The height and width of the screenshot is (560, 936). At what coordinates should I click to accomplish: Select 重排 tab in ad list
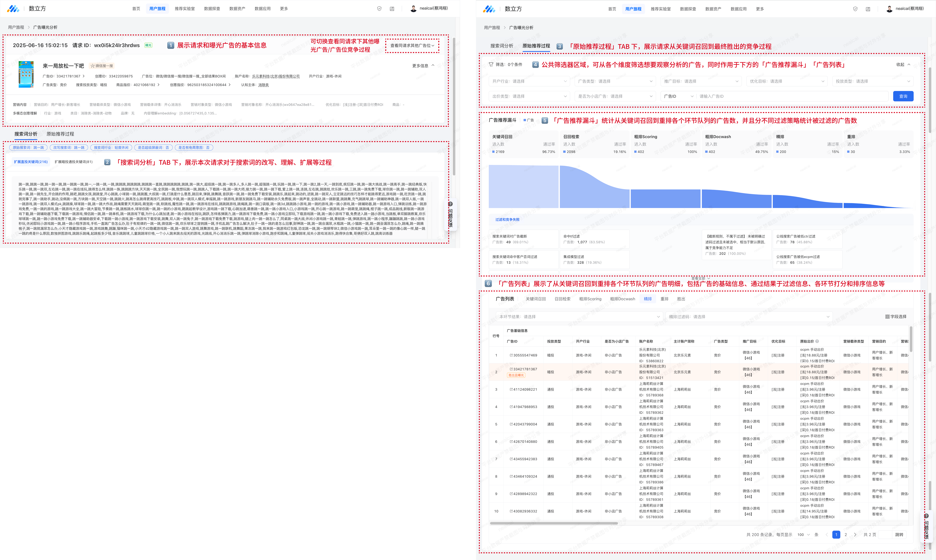point(664,299)
